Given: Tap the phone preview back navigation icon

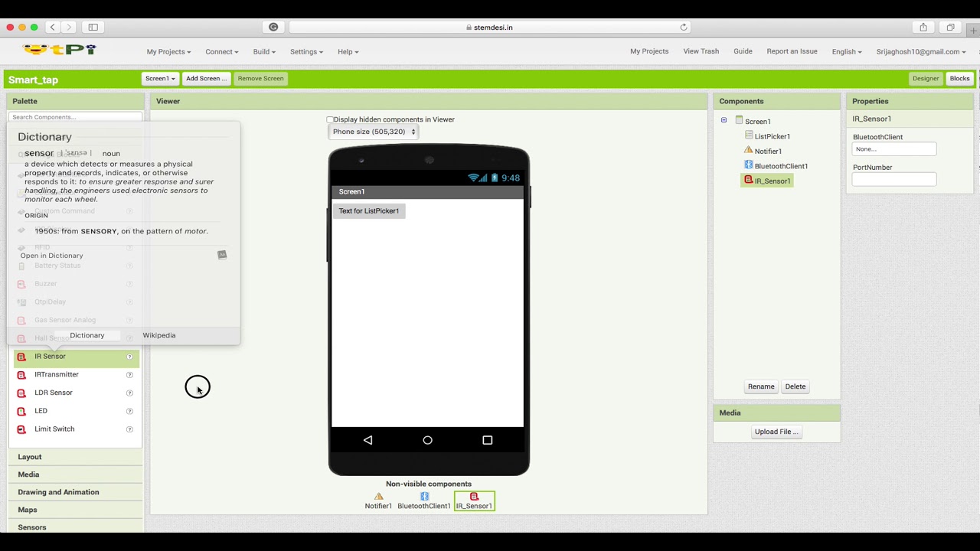Looking at the screenshot, I should pyautogui.click(x=368, y=440).
